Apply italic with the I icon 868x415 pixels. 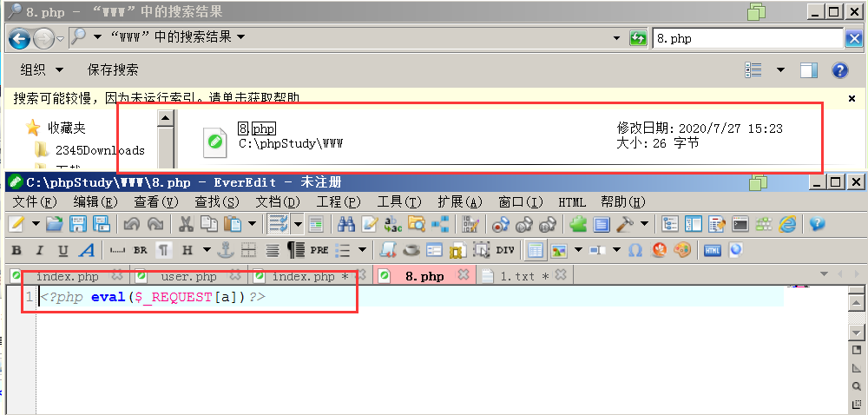tap(39, 250)
